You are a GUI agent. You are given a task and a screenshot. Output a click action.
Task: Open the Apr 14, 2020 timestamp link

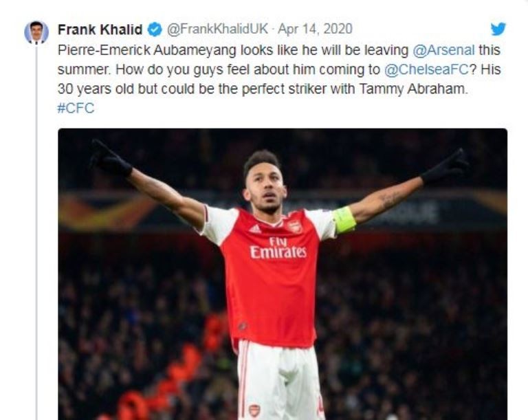pos(315,30)
